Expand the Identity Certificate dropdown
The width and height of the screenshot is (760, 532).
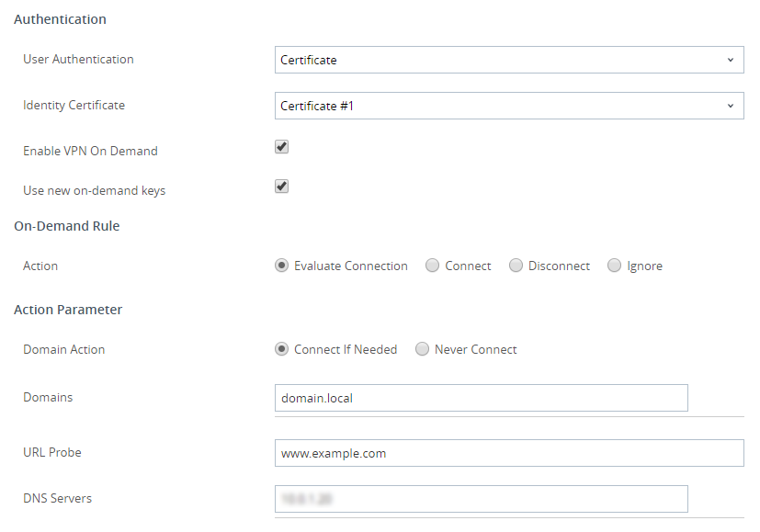click(x=508, y=106)
